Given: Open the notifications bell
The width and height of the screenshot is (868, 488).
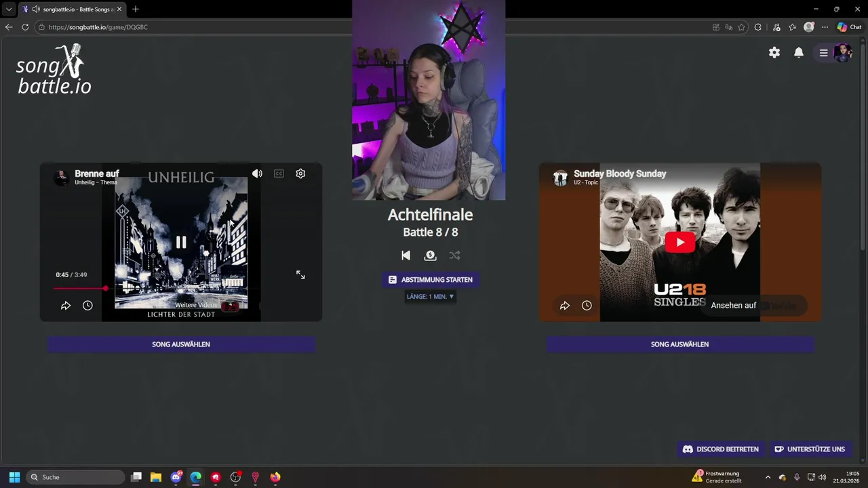Looking at the screenshot, I should (x=799, y=52).
